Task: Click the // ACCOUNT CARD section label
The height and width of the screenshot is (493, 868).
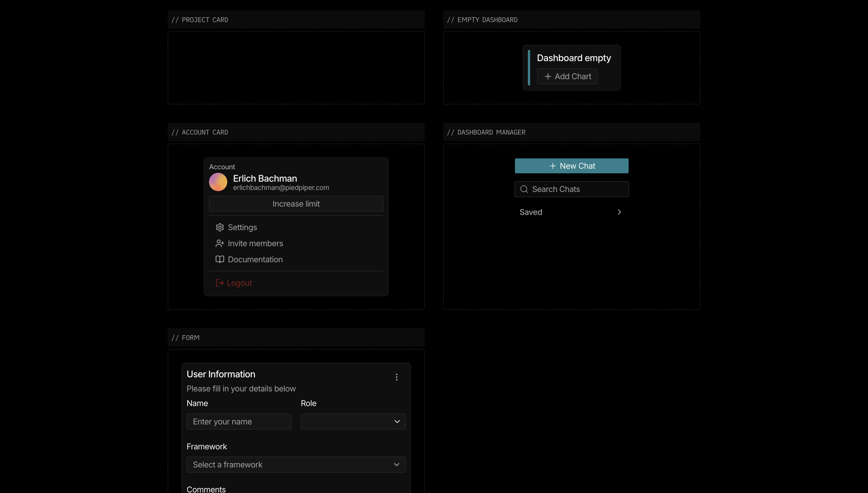Action: coord(200,132)
